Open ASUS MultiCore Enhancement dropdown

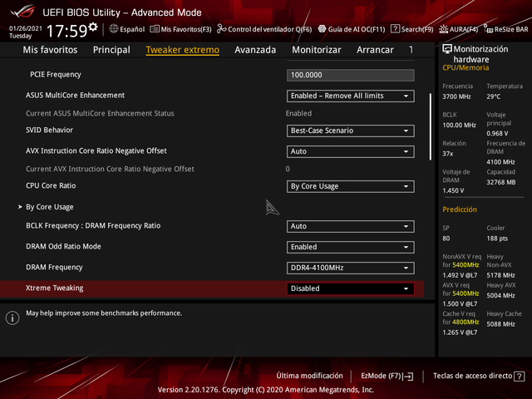tap(351, 96)
